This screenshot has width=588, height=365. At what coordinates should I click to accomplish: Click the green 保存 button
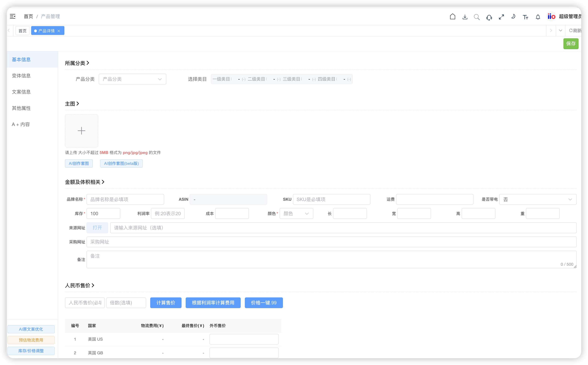coord(571,43)
